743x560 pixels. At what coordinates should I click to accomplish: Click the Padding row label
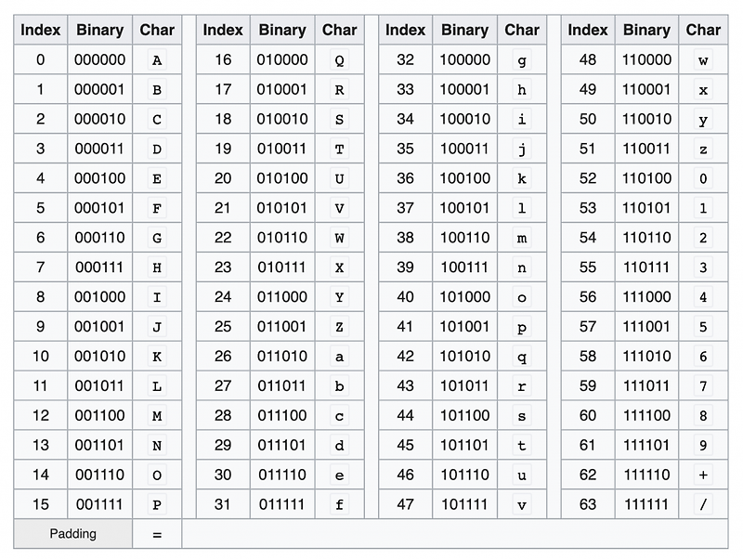pos(72,534)
